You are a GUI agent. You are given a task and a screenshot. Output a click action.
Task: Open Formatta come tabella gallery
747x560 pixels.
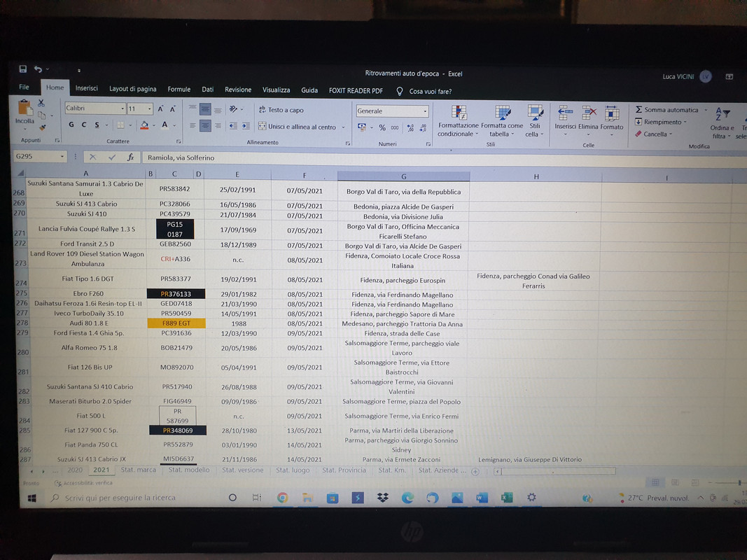tap(502, 121)
